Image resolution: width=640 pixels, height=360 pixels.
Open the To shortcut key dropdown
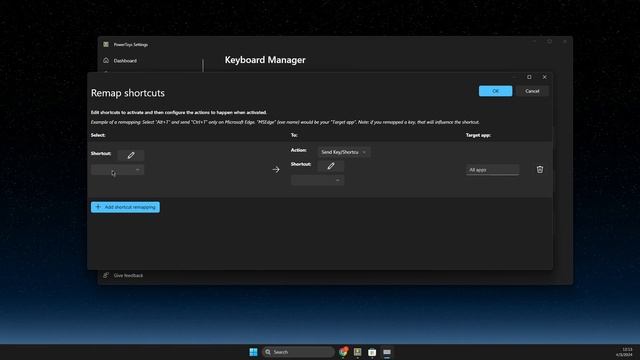coord(318,180)
